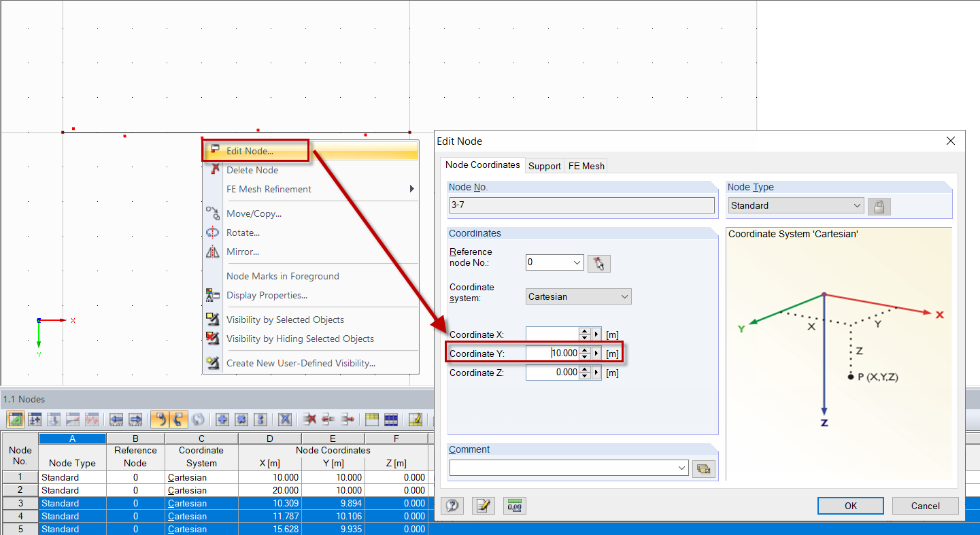
Task: Expand the Comment combo box dropdown
Action: pos(682,468)
